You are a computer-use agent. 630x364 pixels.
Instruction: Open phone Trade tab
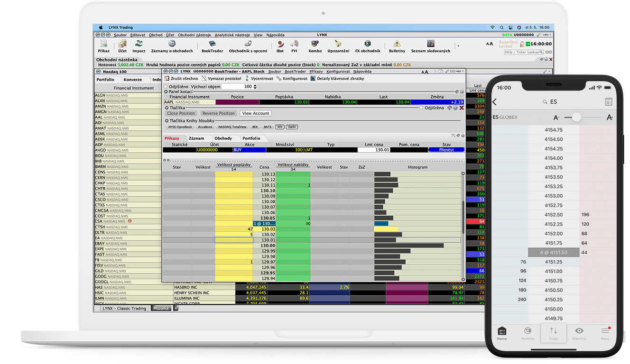click(x=553, y=333)
